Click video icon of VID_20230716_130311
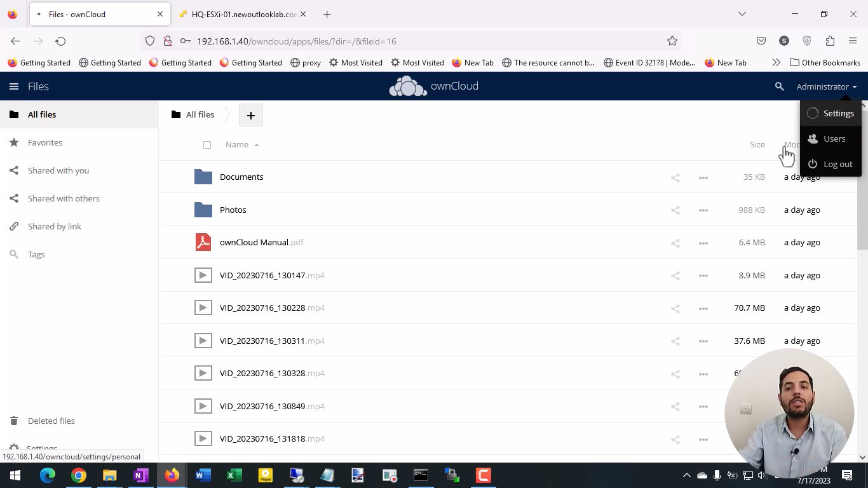 tap(203, 341)
